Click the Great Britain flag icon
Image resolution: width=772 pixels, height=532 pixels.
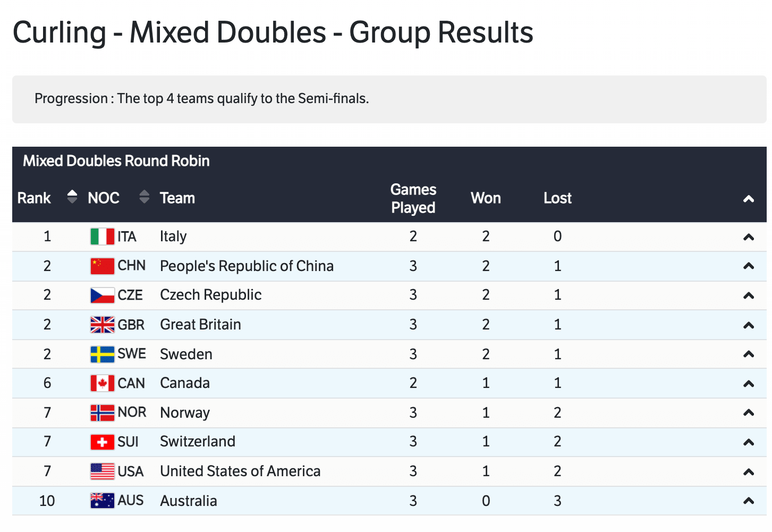pyautogui.click(x=102, y=325)
